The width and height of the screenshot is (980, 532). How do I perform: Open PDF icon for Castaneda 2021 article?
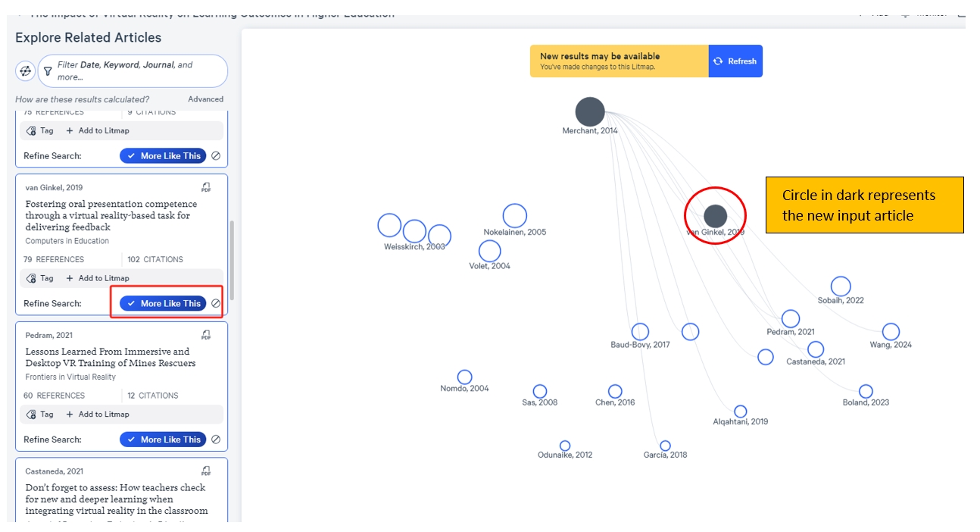pos(206,471)
